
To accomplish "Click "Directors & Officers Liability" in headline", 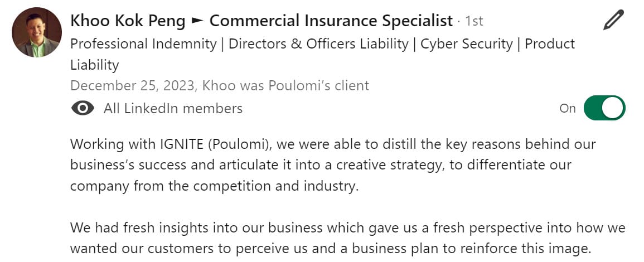I will [319, 44].
